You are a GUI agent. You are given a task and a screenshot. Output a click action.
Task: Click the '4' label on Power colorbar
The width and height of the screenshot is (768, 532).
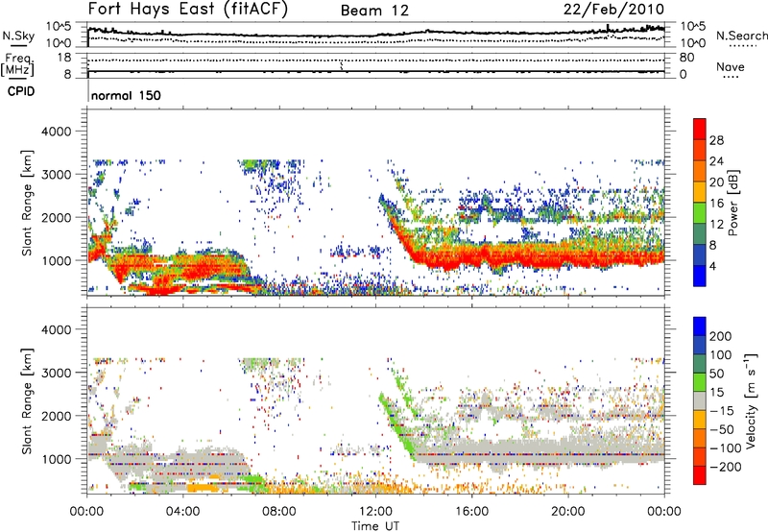pos(712,266)
